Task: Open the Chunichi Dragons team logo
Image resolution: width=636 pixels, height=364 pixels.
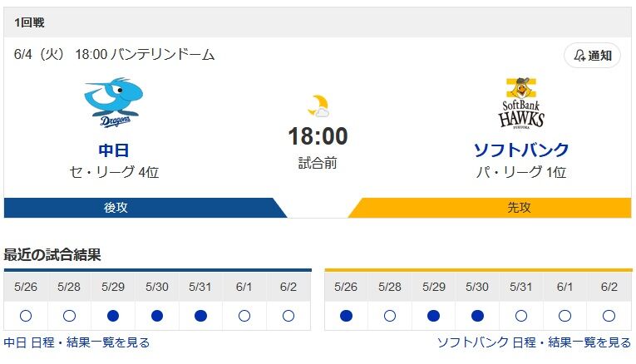Action: [114, 102]
